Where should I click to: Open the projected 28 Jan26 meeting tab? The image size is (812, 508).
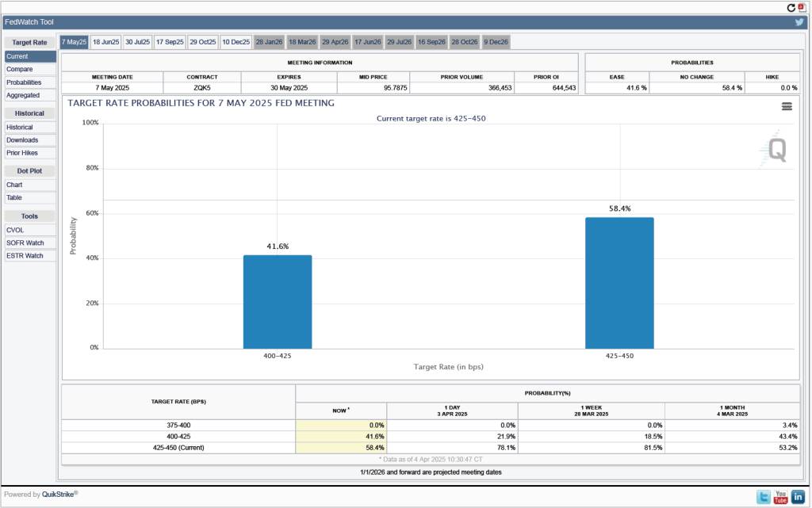(269, 41)
